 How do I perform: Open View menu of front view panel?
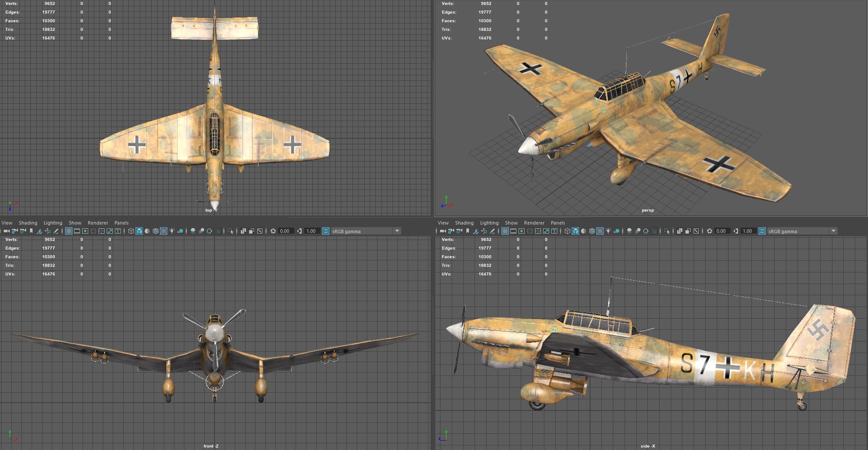point(7,223)
